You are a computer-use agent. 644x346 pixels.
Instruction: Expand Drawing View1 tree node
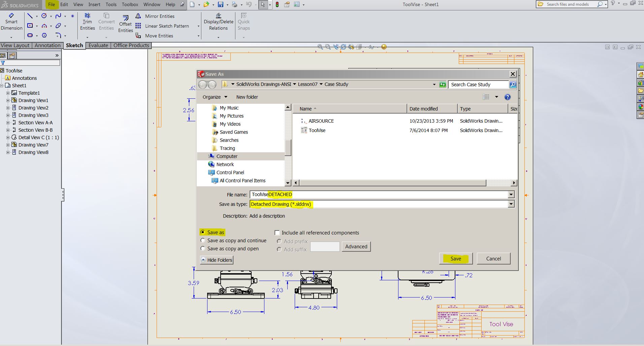pyautogui.click(x=8, y=100)
